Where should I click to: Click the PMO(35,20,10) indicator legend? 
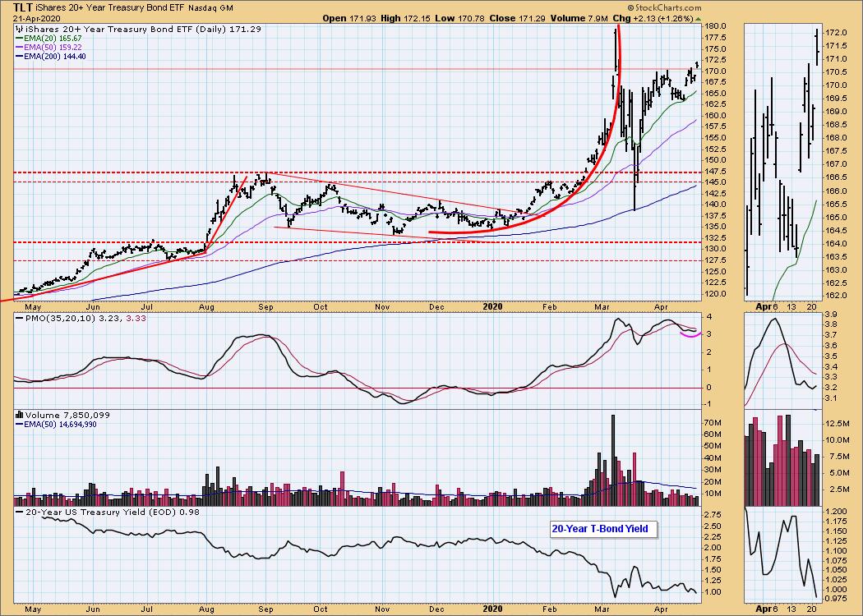pos(81,318)
